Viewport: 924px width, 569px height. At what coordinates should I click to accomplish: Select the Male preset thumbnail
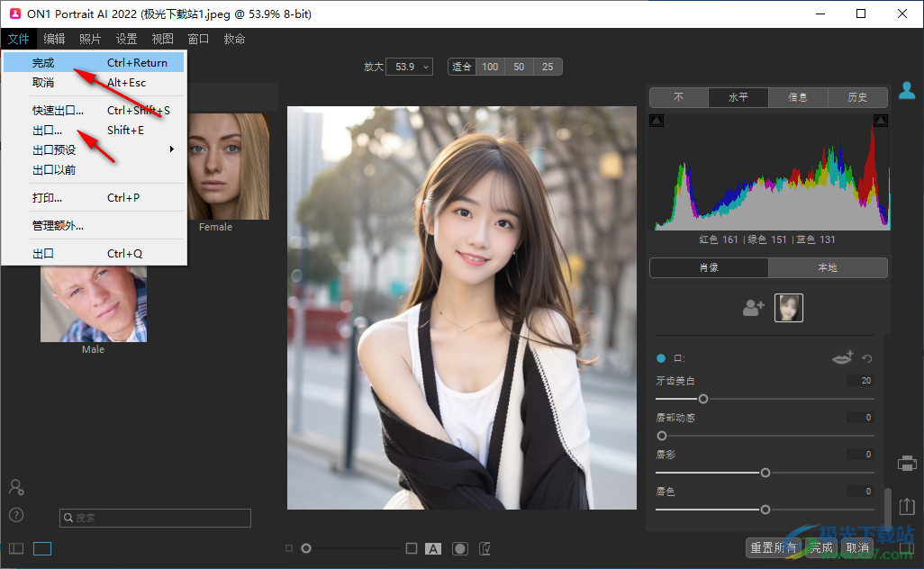[93, 304]
